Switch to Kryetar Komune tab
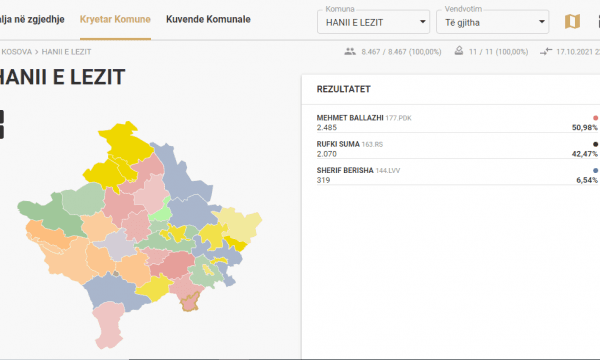The image size is (600, 360). [x=115, y=19]
